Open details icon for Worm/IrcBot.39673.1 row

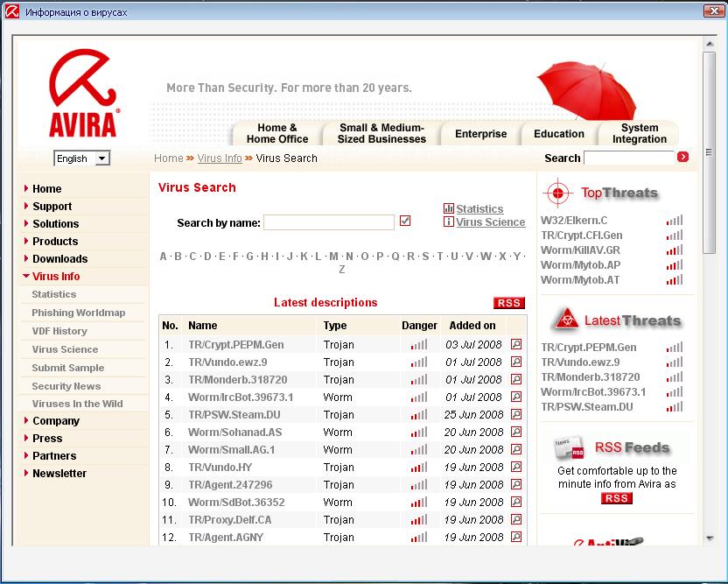[516, 397]
